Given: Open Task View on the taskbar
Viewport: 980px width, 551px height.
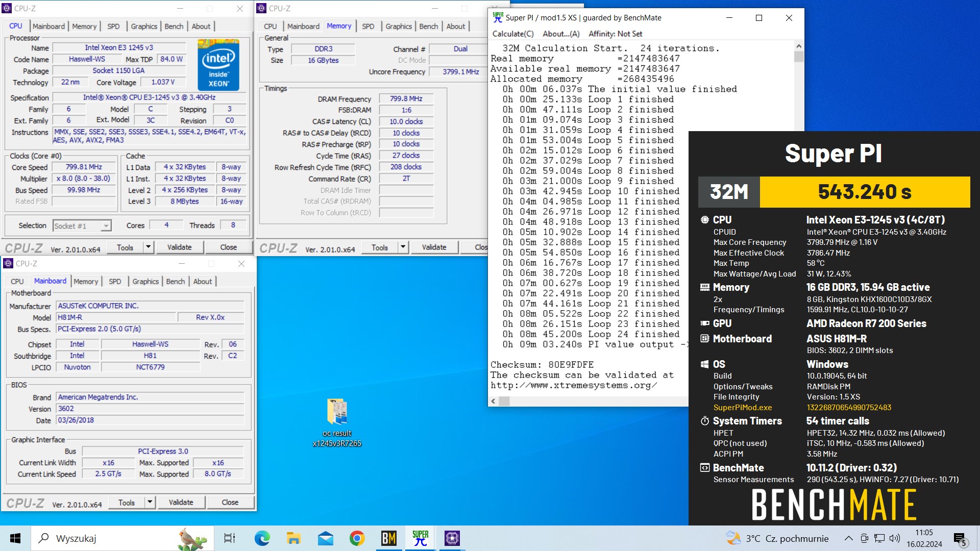Looking at the screenshot, I should coord(230,538).
